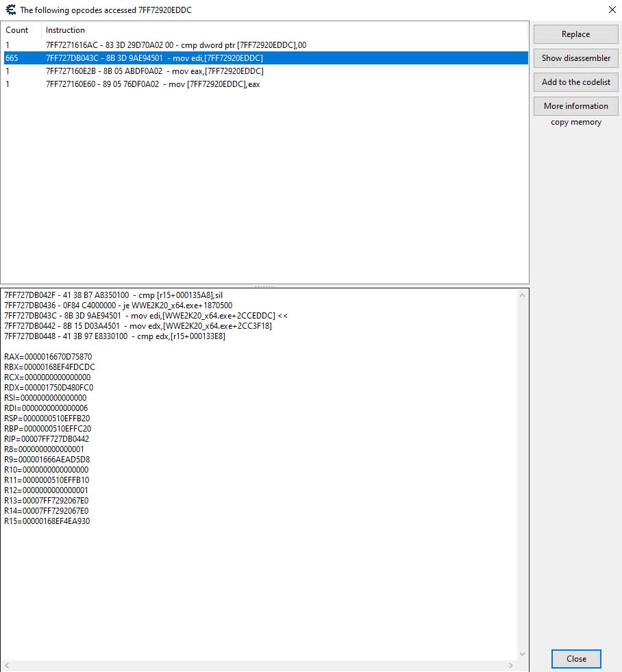Click the RAX=0000016670D75870 register line
This screenshot has height=672, width=622.
[48, 357]
